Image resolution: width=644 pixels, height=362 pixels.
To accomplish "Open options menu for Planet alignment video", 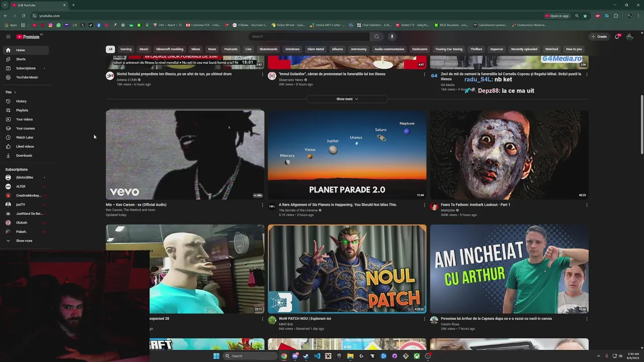I will point(424,205).
